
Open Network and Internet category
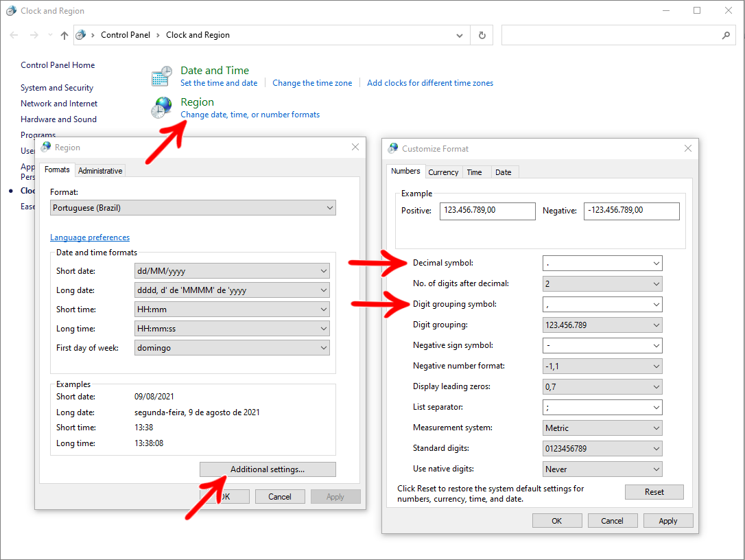click(59, 104)
